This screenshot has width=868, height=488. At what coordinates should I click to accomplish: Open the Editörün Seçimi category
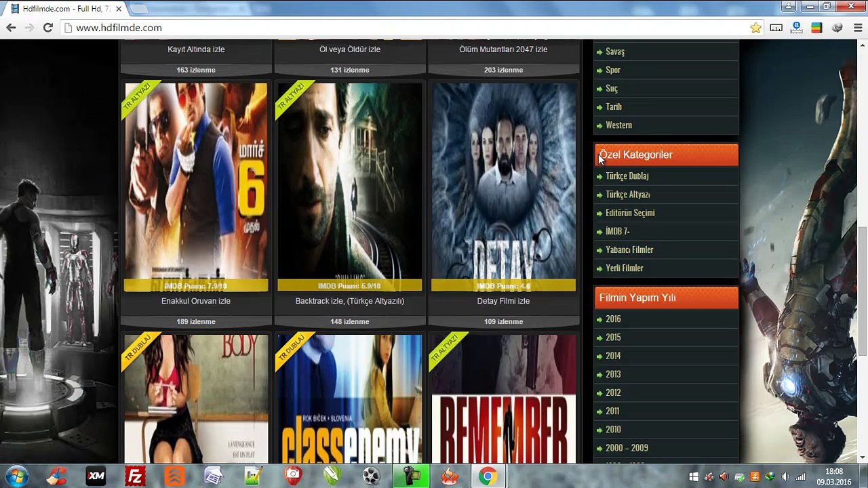tap(630, 213)
